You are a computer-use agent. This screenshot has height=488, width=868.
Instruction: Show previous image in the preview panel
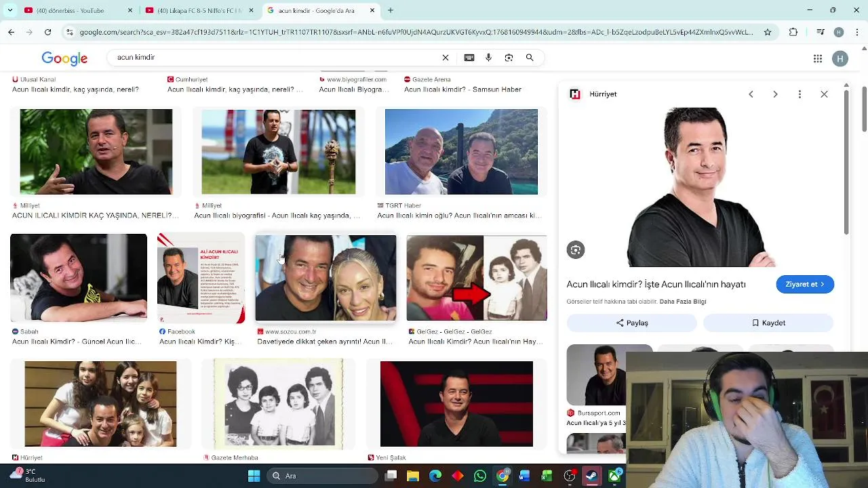[751, 94]
